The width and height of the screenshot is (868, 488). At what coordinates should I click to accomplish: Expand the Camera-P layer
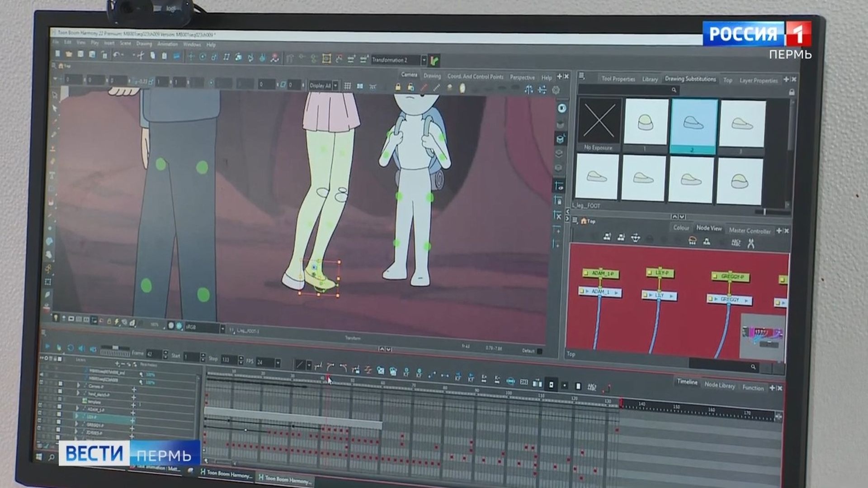(x=78, y=385)
